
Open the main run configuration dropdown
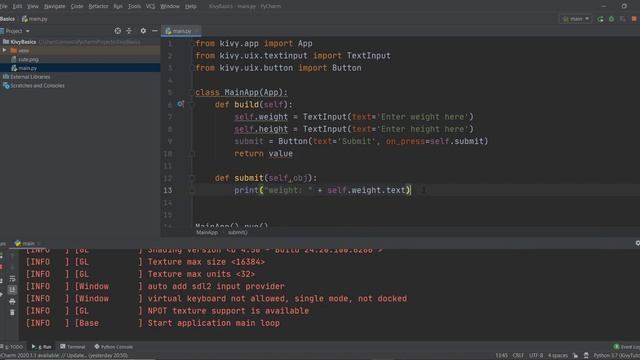(576, 19)
